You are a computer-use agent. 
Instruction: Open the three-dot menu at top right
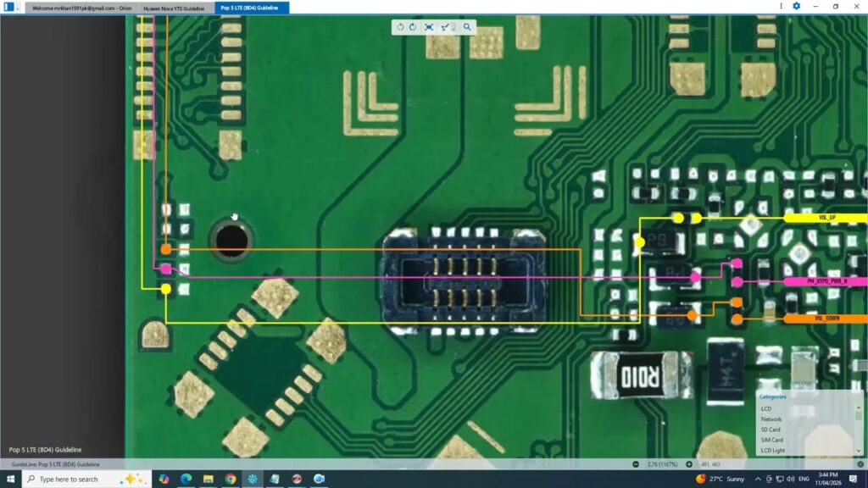[779, 6]
